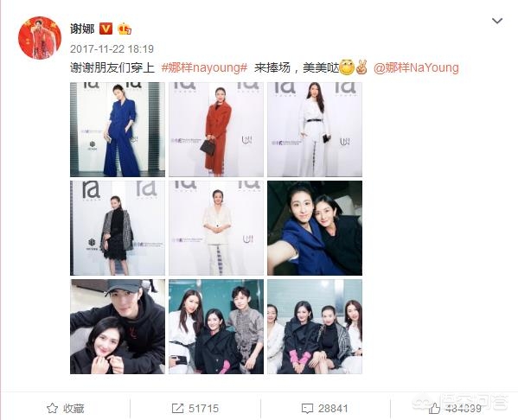Open the red coat photo thumbnail
The image size is (518, 420).
click(x=216, y=130)
